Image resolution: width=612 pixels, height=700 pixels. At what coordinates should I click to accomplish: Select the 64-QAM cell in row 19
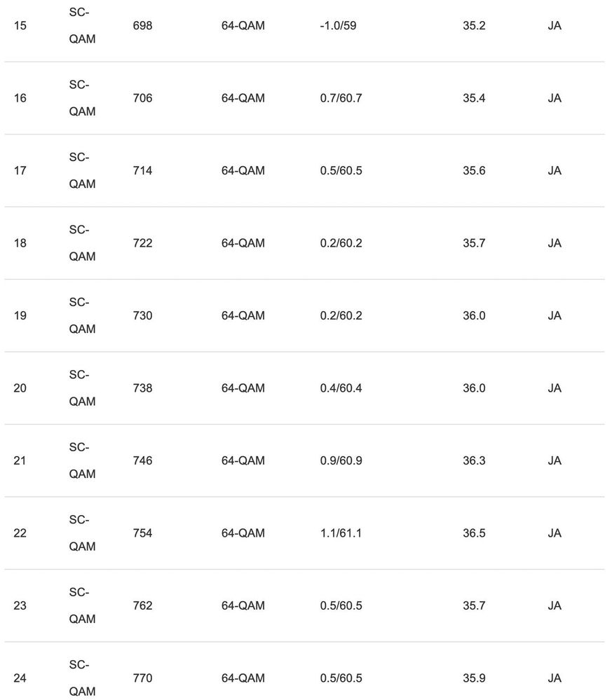click(243, 315)
